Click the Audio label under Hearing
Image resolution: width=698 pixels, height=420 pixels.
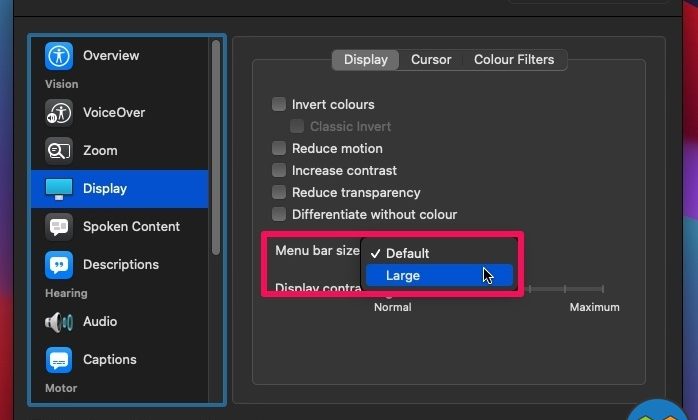point(100,322)
